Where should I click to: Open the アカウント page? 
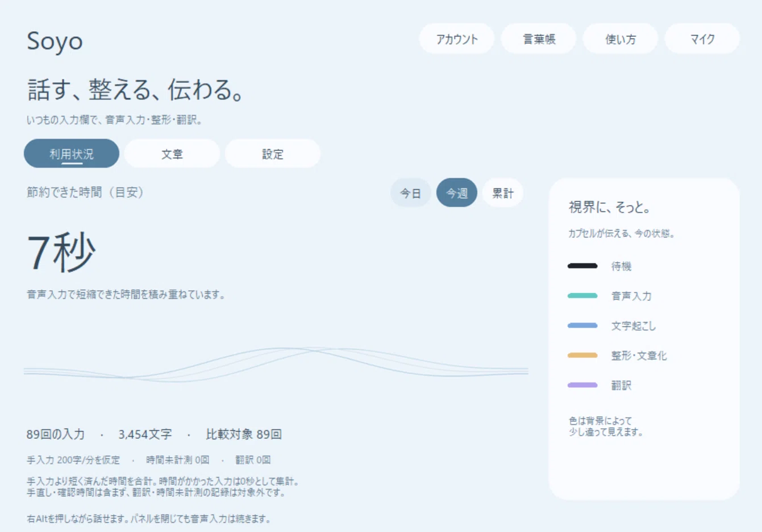pyautogui.click(x=457, y=39)
